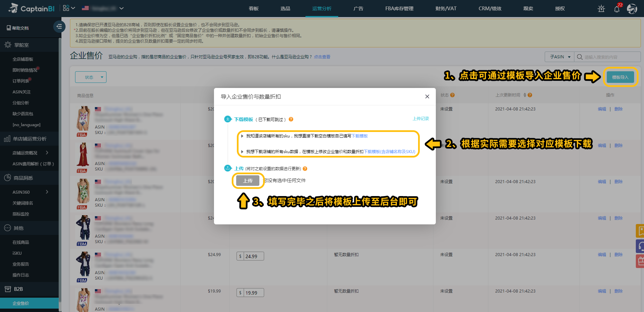Open 指标监控 in the sidebar
This screenshot has height=312, width=644.
click(21, 214)
